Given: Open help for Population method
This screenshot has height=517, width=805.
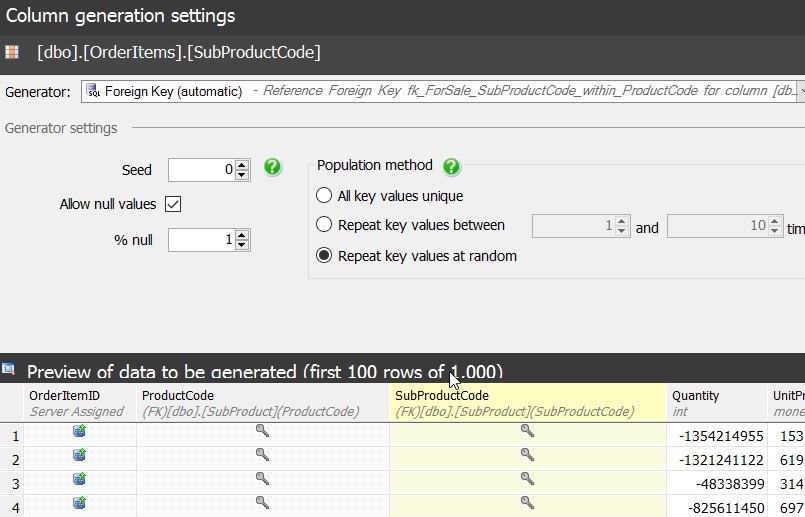Looking at the screenshot, I should coord(451,166).
